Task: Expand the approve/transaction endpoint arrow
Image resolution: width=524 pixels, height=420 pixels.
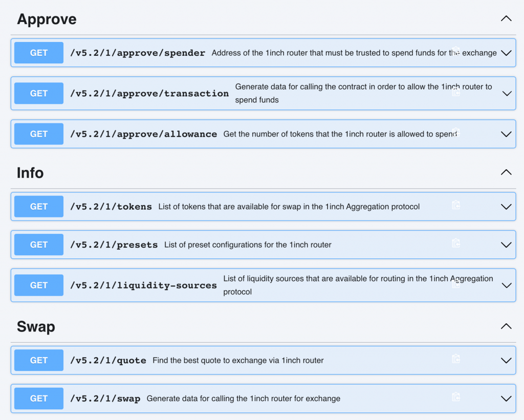Action: (506, 94)
